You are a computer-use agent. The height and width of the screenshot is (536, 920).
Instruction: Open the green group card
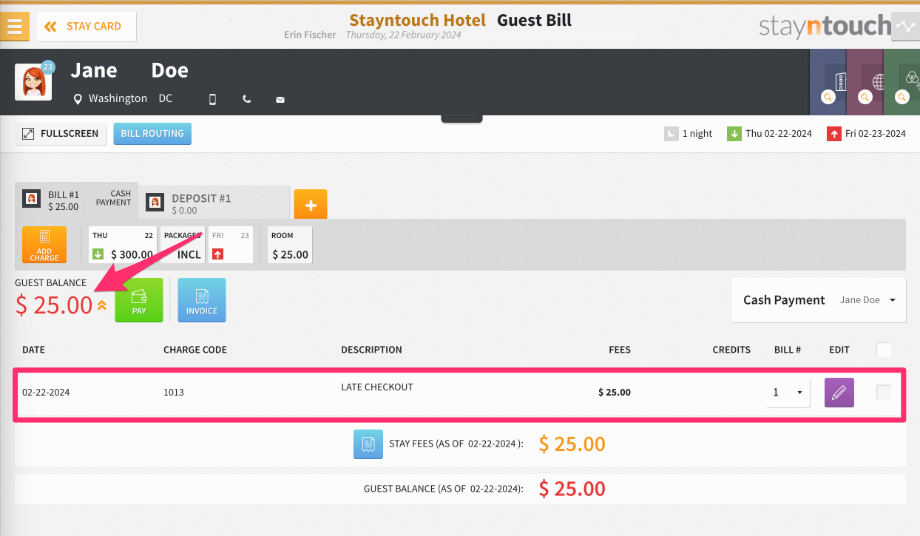coord(902,82)
